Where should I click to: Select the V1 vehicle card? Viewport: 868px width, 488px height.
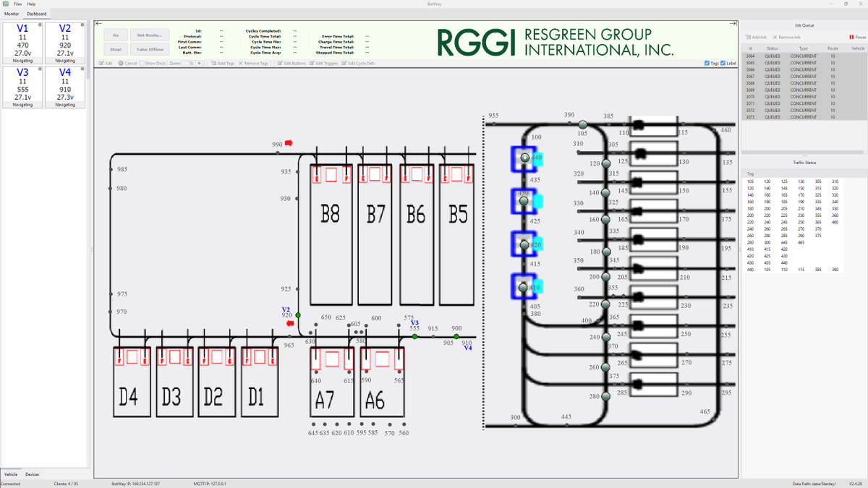pos(22,43)
